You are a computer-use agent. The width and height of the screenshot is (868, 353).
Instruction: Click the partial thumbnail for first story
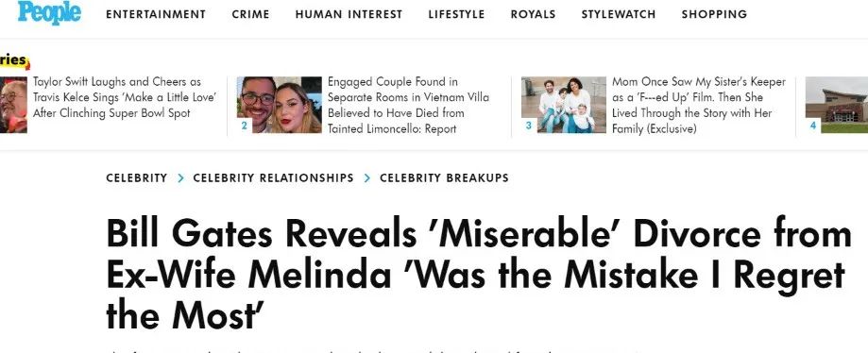tap(13, 105)
